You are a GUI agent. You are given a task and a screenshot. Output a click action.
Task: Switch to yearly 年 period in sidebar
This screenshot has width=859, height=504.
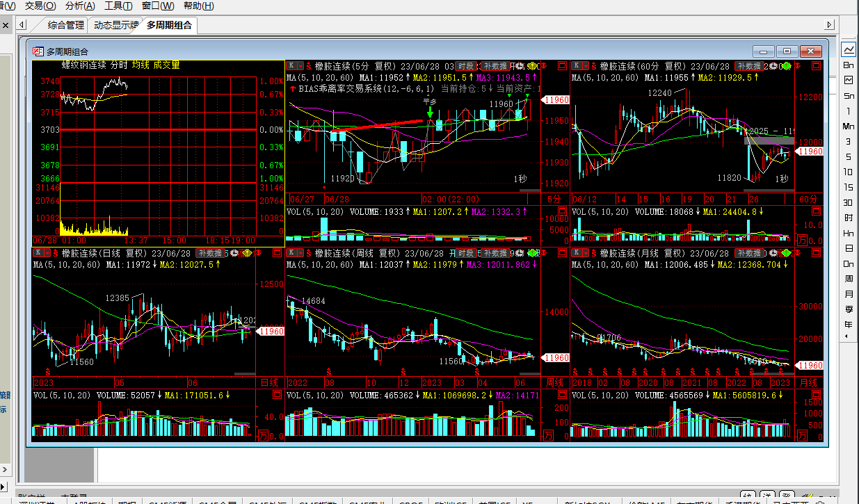pos(849,325)
